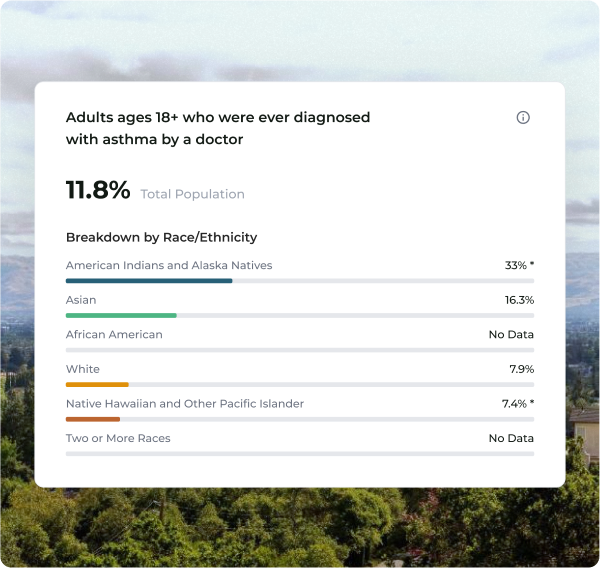Click the asthma diagnosis card title

click(218, 128)
